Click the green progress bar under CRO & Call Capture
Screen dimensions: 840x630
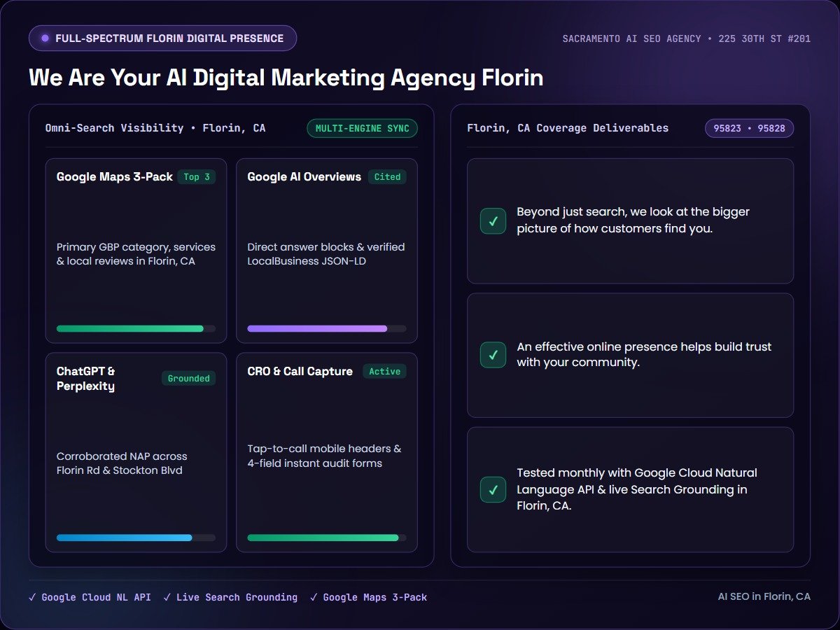(x=327, y=538)
